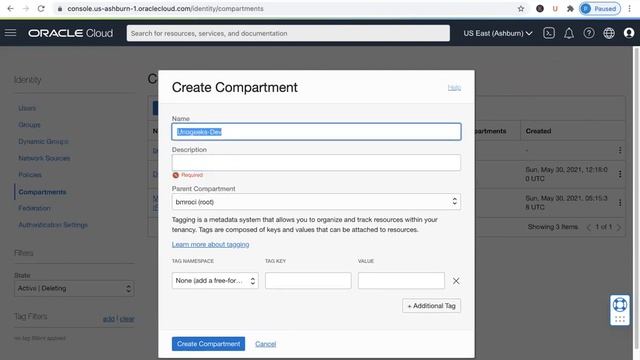This screenshot has height=360, width=640.
Task: Open the actions menu for the 05:15 row
Action: click(x=620, y=202)
